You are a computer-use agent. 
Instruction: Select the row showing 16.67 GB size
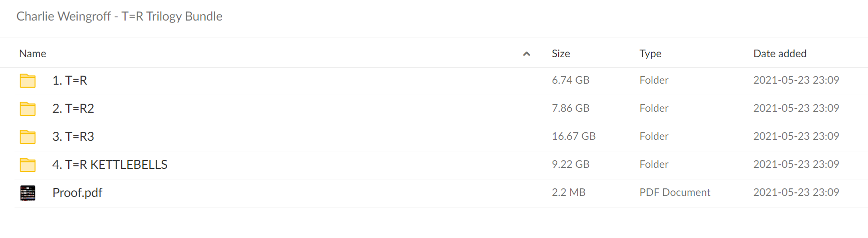[x=441, y=137]
